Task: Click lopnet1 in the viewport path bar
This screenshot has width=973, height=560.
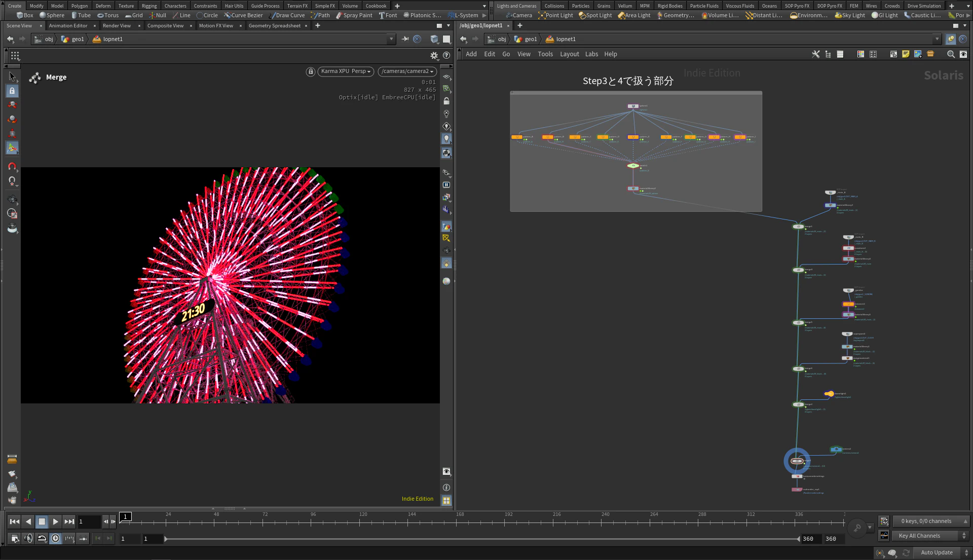Action: (x=113, y=39)
